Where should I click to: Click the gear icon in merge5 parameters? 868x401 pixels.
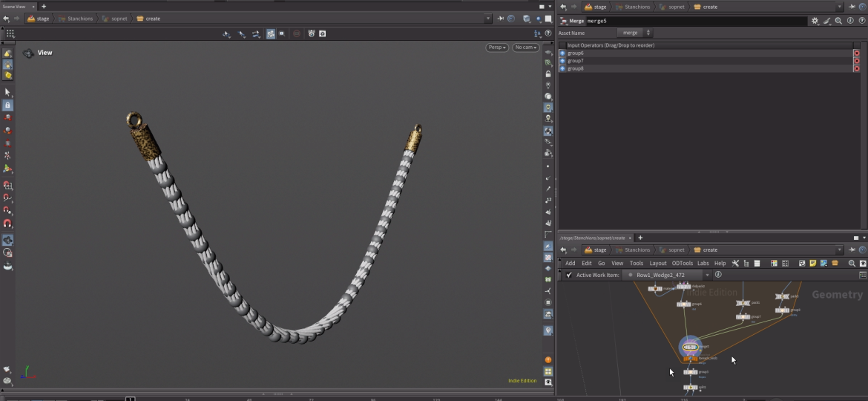point(815,22)
